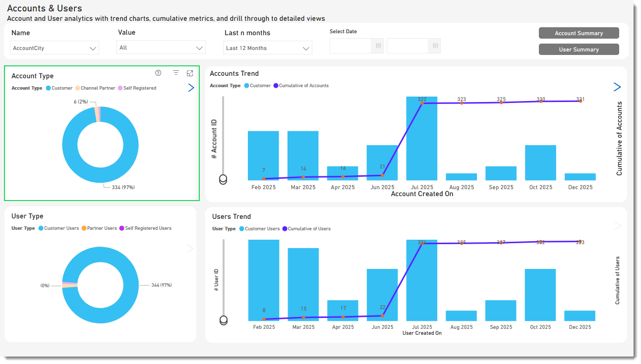This screenshot has width=641, height=364.
Task: Open Account Type chart in focus mode
Action: 190,73
